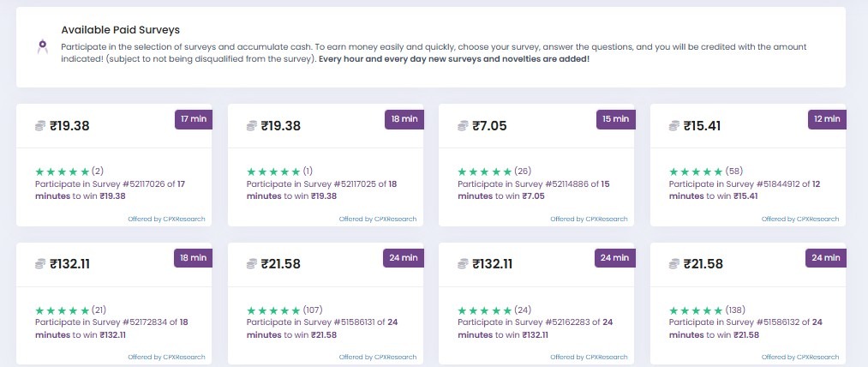Open Survey #51586131 of 24 minutes
This screenshot has width=868, height=367.
pyautogui.click(x=321, y=328)
